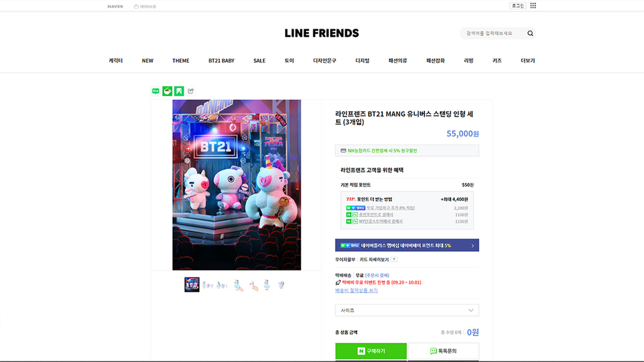Click the Naver Shopping bag icon
Viewport: 644px width, 362px height.
click(136, 7)
